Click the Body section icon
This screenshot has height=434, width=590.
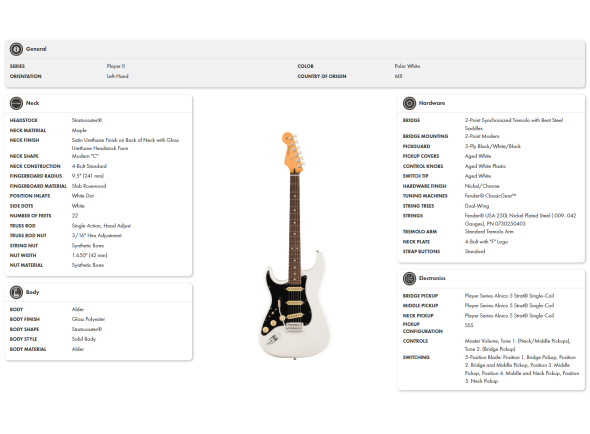point(16,292)
